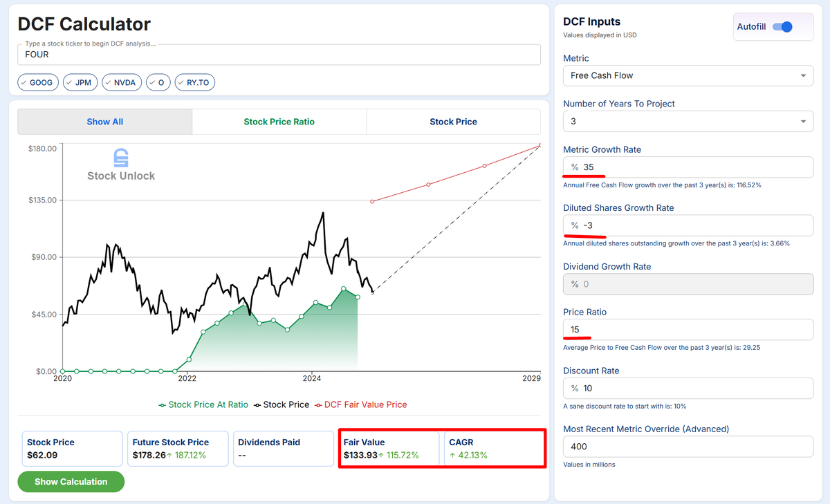Viewport: 830px width, 504px height.
Task: Switch to the Stock Price tab
Action: coord(453,122)
